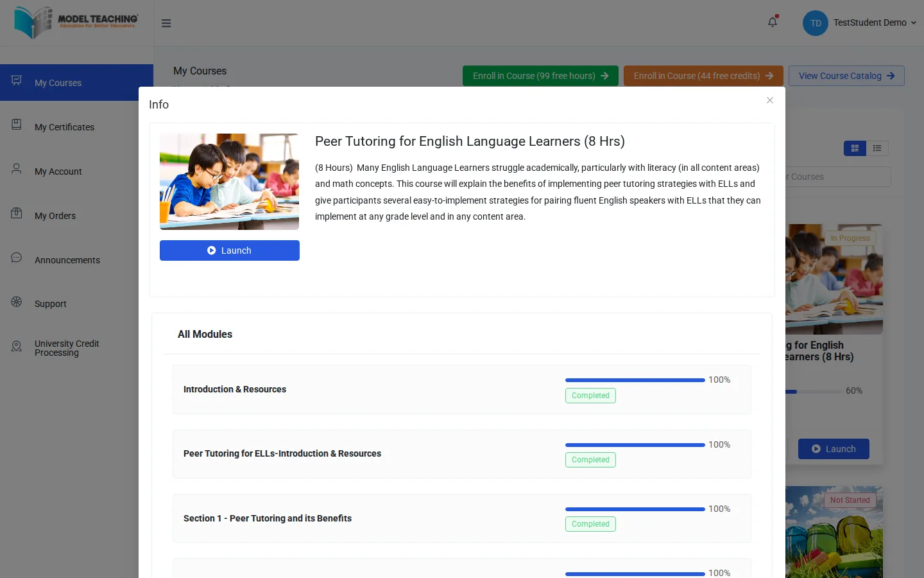Open Support in the sidebar
Viewport: 924px width, 578px height.
tap(76, 304)
